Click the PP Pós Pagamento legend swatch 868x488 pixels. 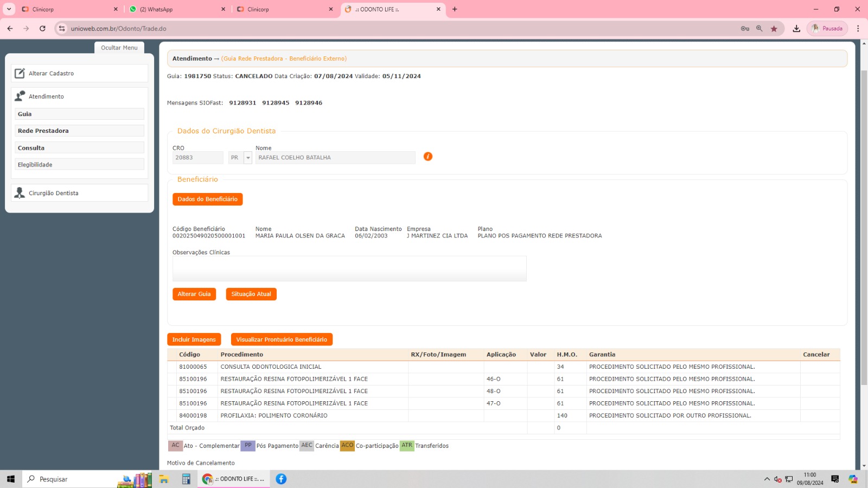pos(248,446)
